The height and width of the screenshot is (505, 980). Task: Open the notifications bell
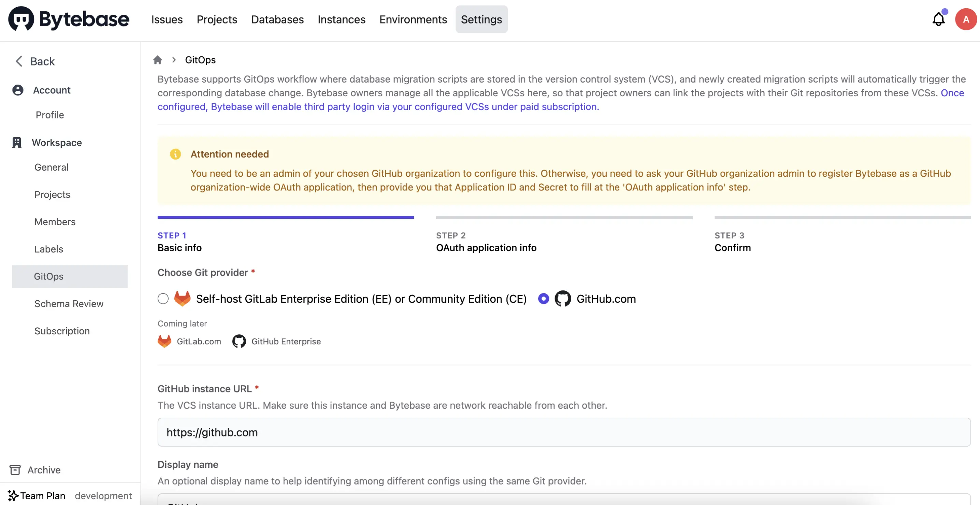(938, 19)
